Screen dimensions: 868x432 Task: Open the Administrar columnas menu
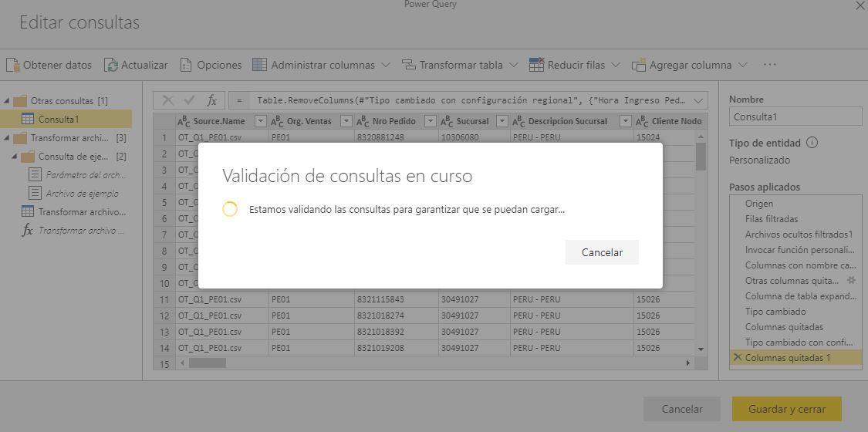(321, 65)
